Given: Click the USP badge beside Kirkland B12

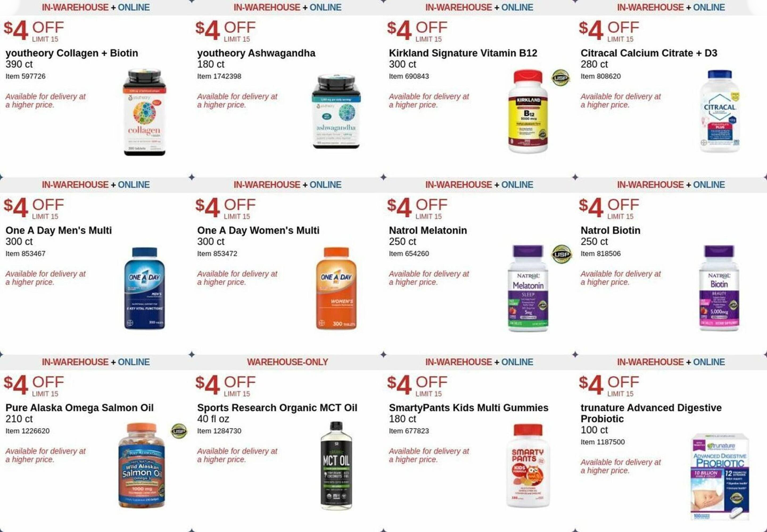Looking at the screenshot, I should 561,78.
